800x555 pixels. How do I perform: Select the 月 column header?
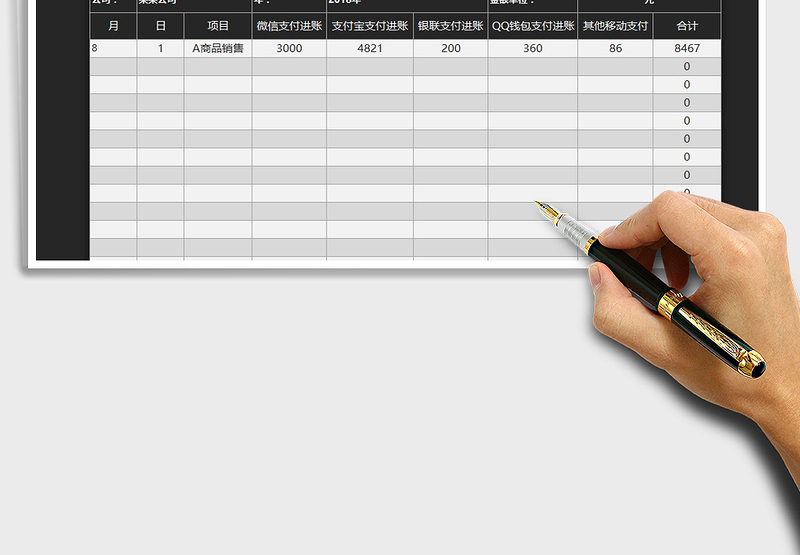[113, 26]
